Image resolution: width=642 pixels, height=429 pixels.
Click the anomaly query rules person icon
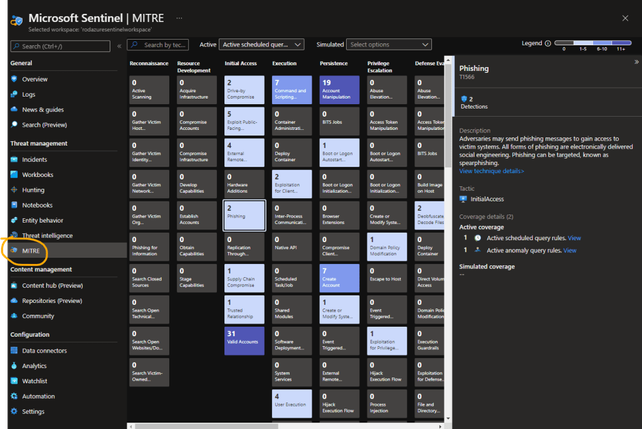pyautogui.click(x=477, y=250)
